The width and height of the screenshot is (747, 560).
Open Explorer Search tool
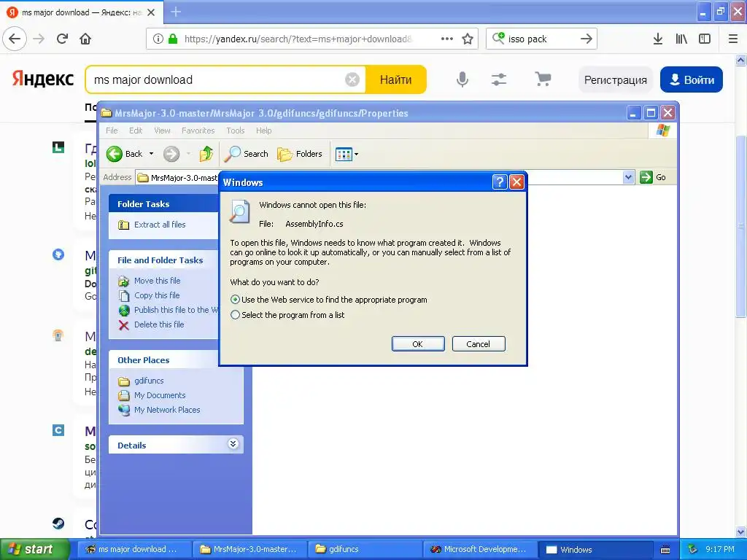click(247, 154)
